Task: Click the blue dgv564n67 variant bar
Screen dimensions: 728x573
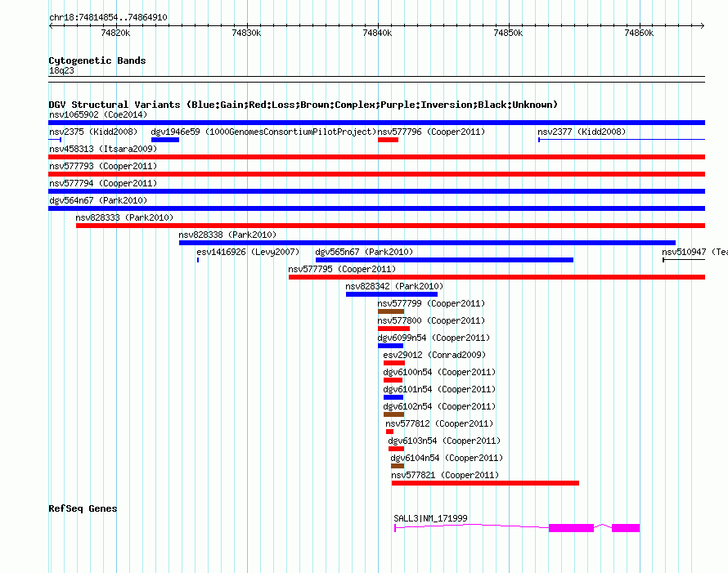Action: click(x=376, y=208)
